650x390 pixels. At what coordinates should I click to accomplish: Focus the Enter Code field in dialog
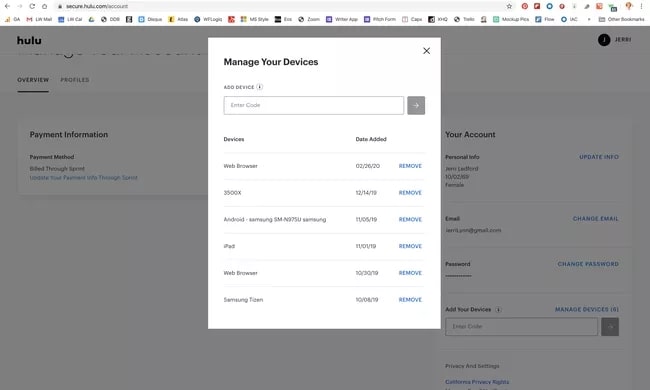[x=313, y=105]
